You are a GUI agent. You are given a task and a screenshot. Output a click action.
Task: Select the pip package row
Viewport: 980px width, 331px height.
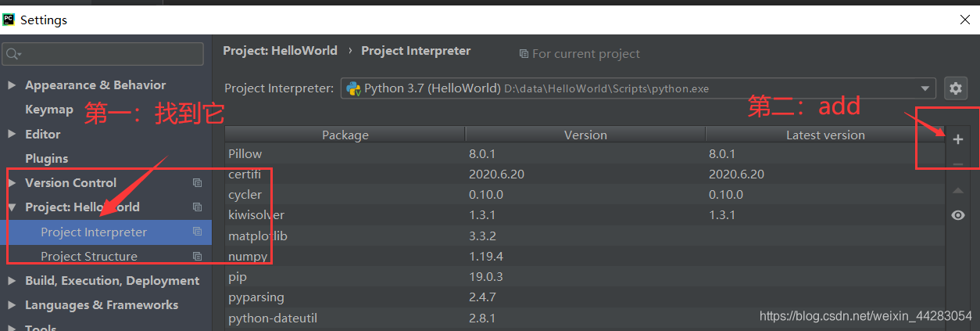tap(585, 277)
